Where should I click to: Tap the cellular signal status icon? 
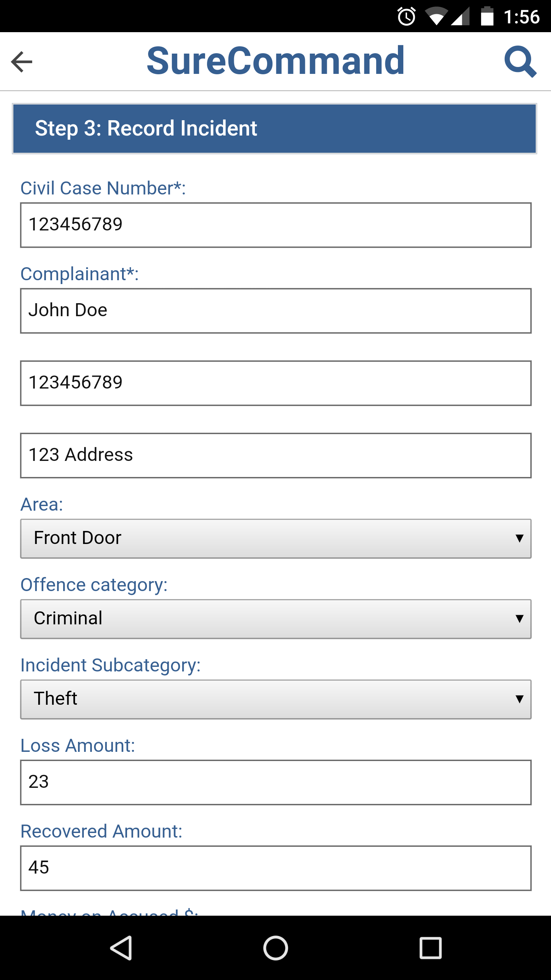point(460,16)
